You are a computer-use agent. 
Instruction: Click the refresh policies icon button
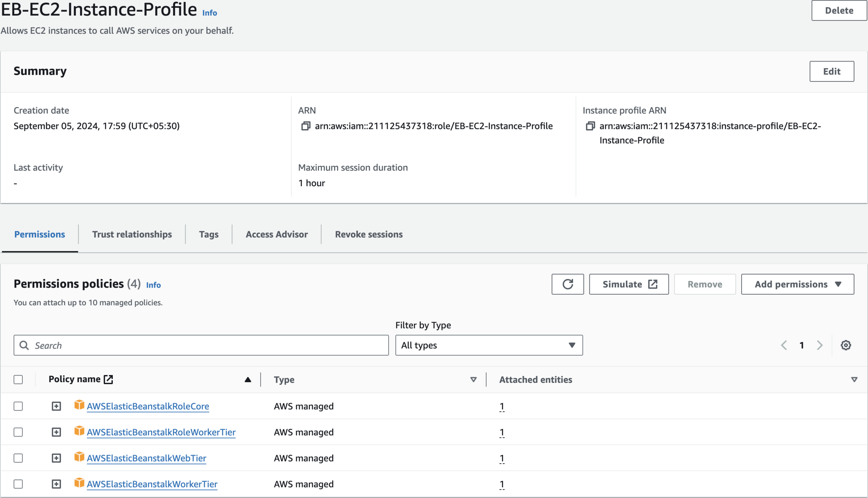568,284
